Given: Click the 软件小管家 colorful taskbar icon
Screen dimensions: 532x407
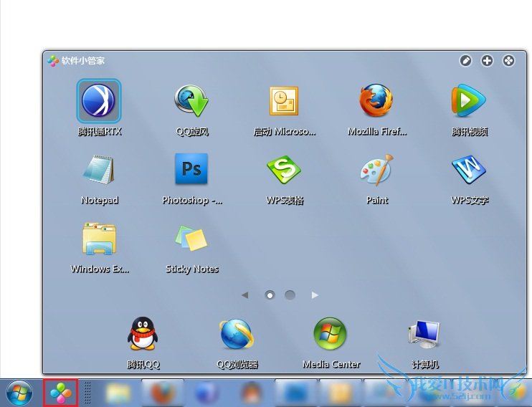Looking at the screenshot, I should click(61, 393).
